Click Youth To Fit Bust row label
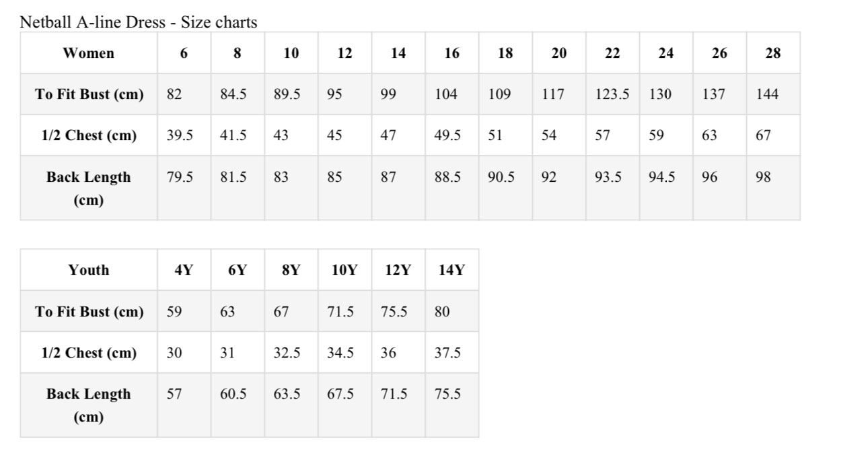 click(x=89, y=311)
